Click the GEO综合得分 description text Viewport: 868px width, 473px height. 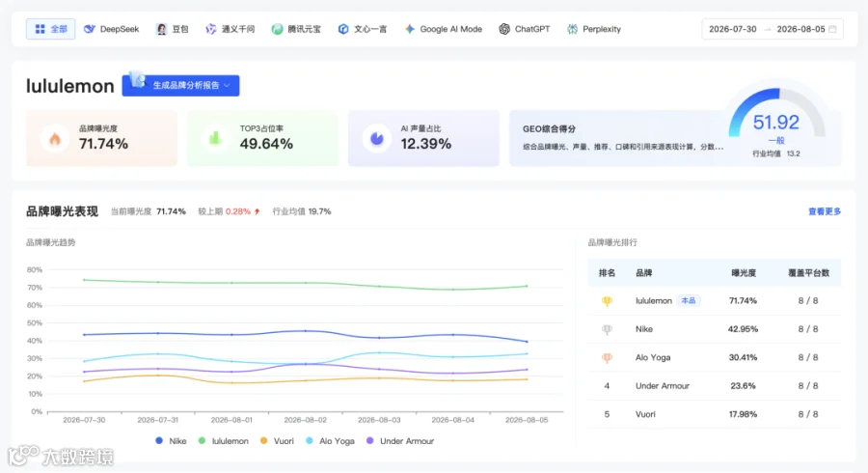623,147
